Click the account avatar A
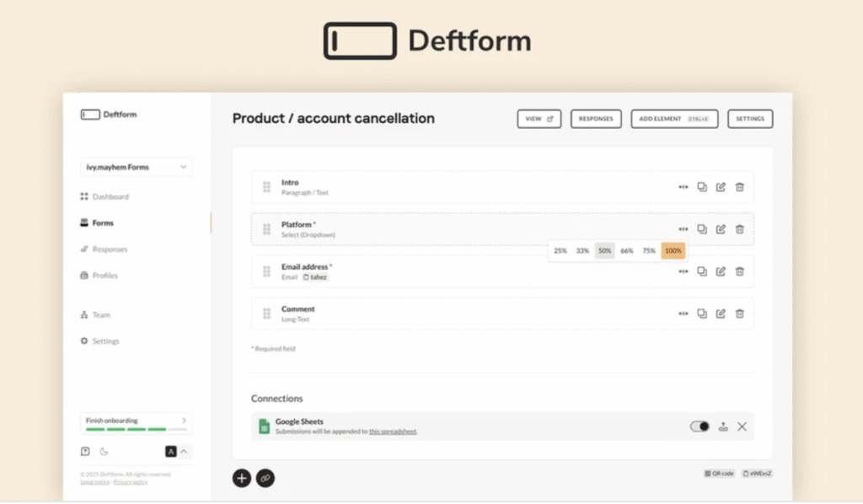863x504 pixels. click(170, 452)
